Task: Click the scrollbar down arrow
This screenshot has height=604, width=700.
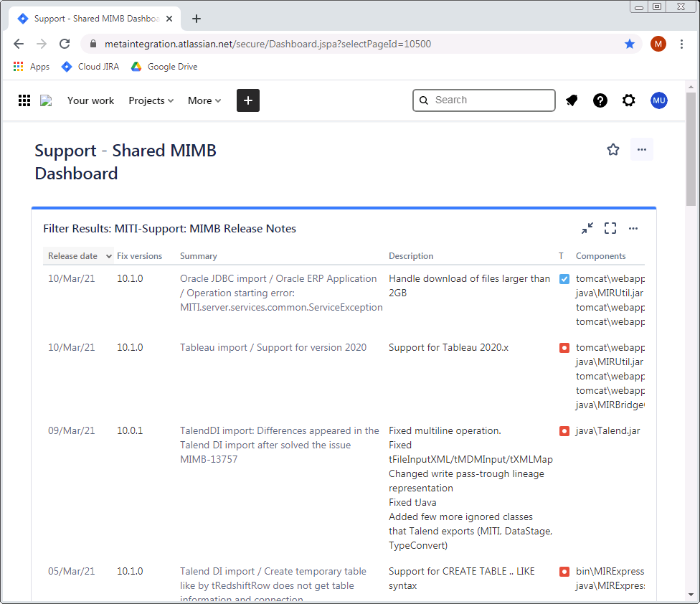Action: tap(691, 595)
